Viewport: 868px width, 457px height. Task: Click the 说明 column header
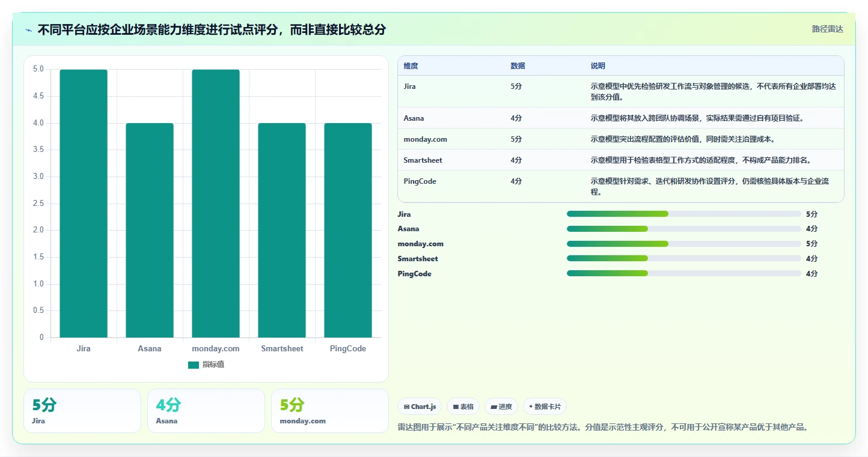(x=598, y=66)
